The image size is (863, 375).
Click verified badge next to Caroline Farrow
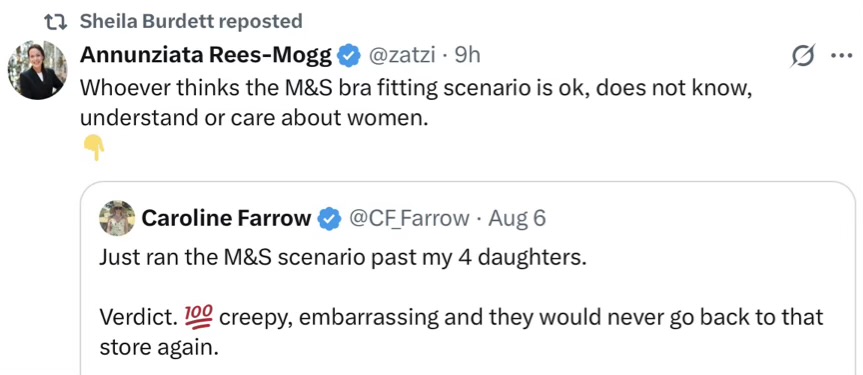tap(329, 219)
